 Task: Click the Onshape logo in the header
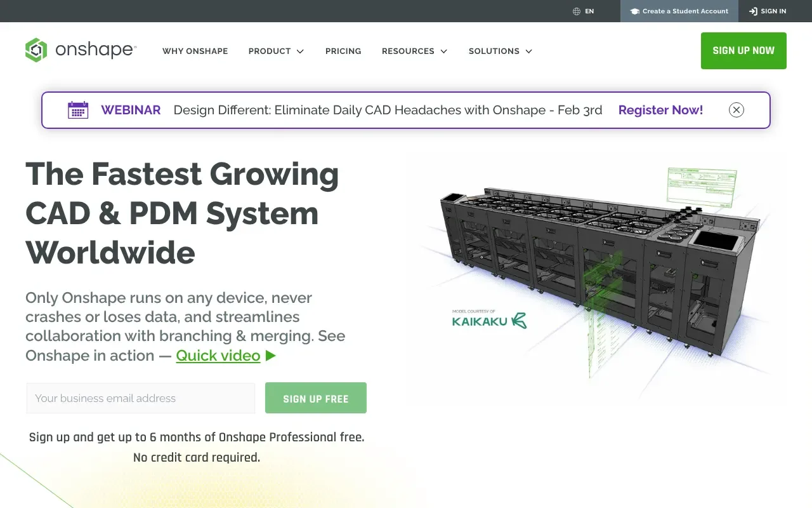coord(81,50)
